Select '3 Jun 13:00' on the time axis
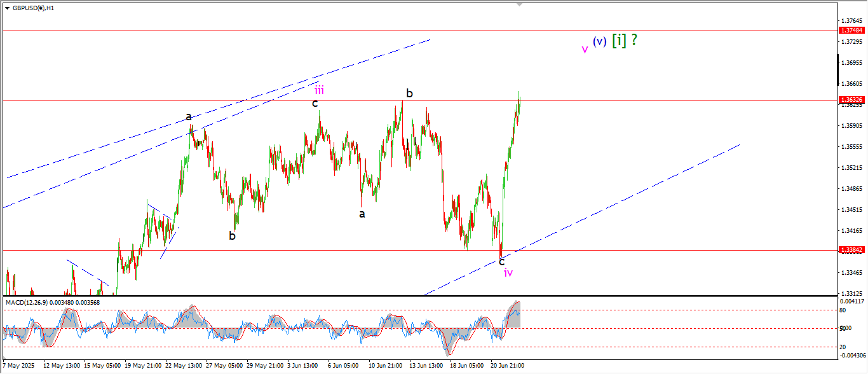Screen dimensions: 868x374 pyautogui.click(x=302, y=366)
